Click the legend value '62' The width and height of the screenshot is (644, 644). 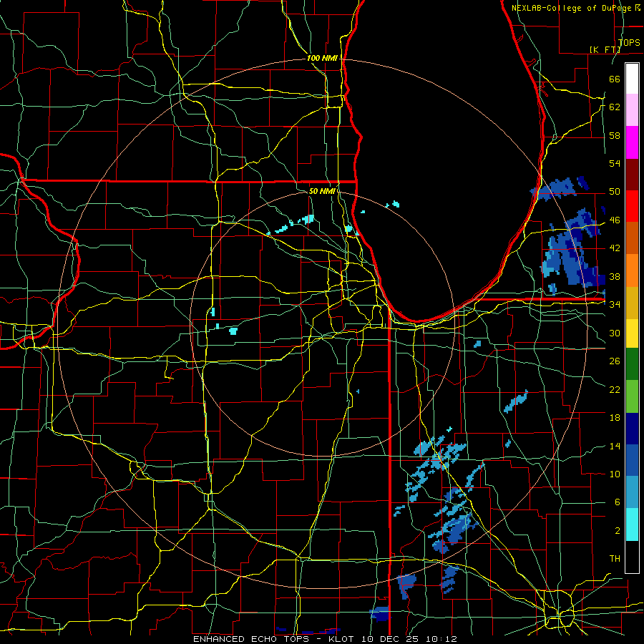(x=615, y=107)
